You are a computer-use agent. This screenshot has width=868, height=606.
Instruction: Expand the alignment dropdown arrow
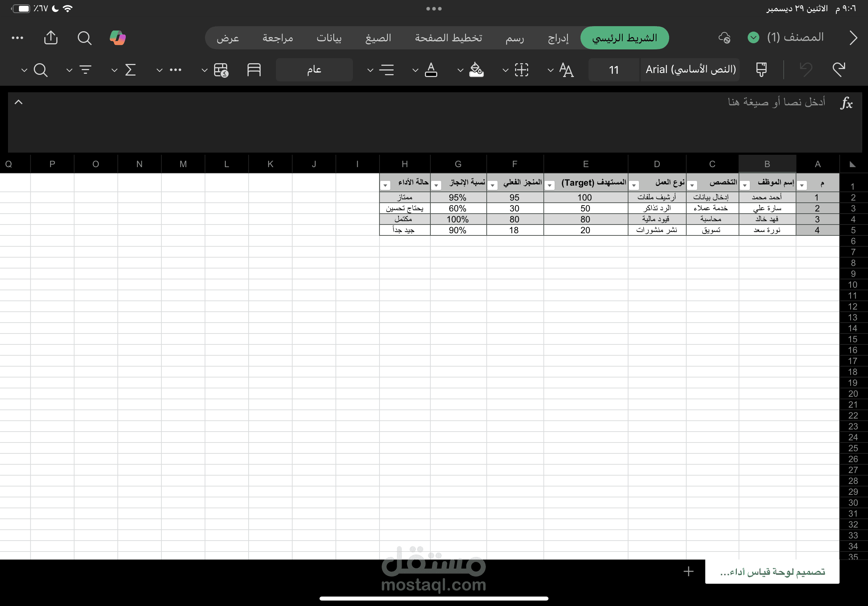370,70
